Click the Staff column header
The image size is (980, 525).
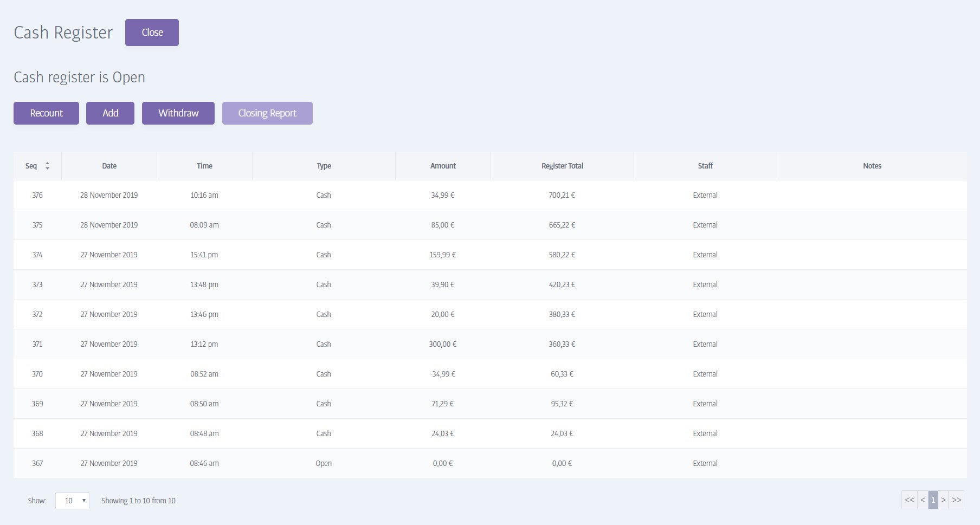click(705, 166)
